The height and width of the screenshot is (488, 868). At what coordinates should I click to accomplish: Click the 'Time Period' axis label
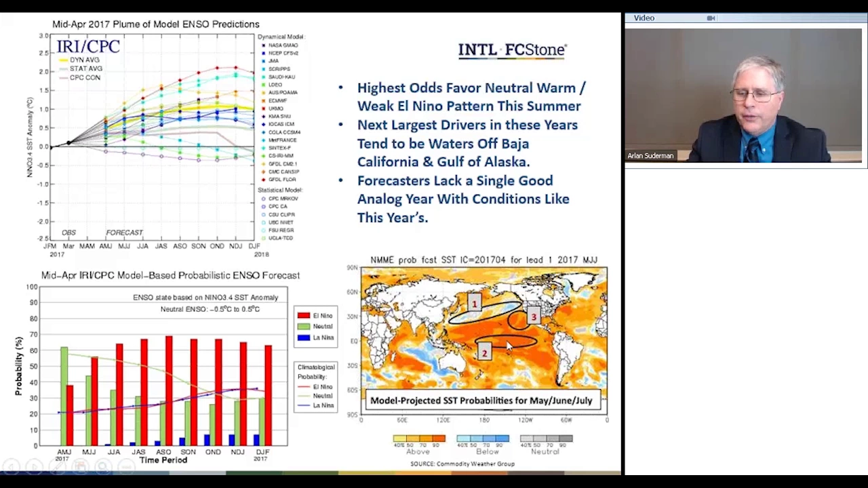[163, 460]
